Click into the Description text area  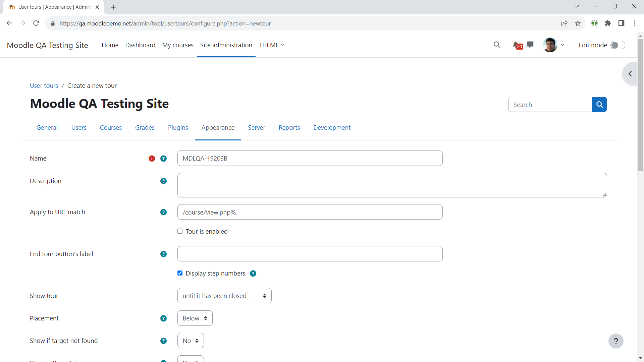click(392, 185)
